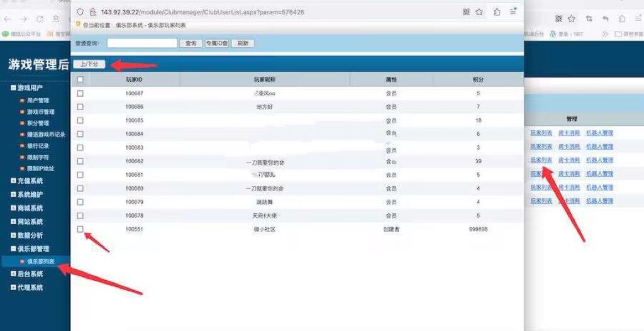Click the 查询 search button
The width and height of the screenshot is (644, 331).
(191, 43)
